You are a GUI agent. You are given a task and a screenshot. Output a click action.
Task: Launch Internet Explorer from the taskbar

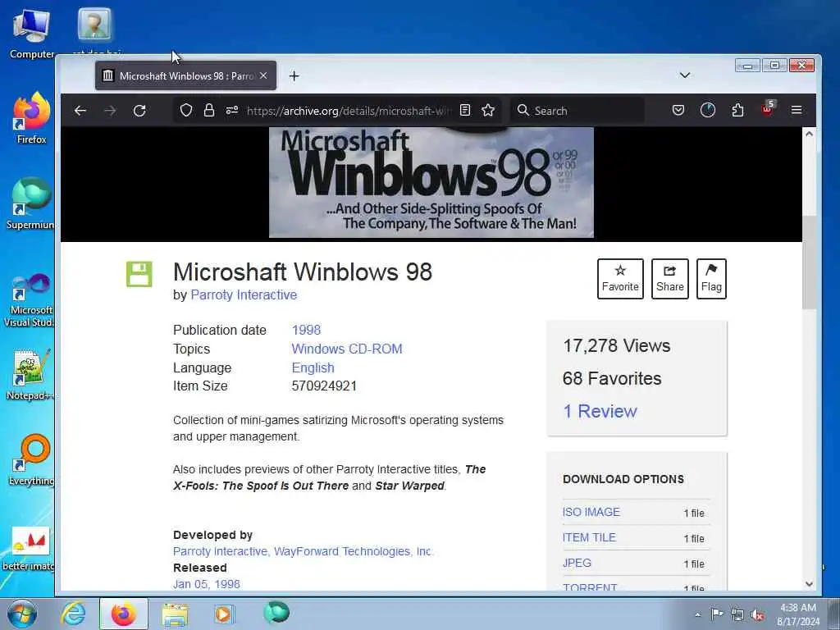pos(73,614)
